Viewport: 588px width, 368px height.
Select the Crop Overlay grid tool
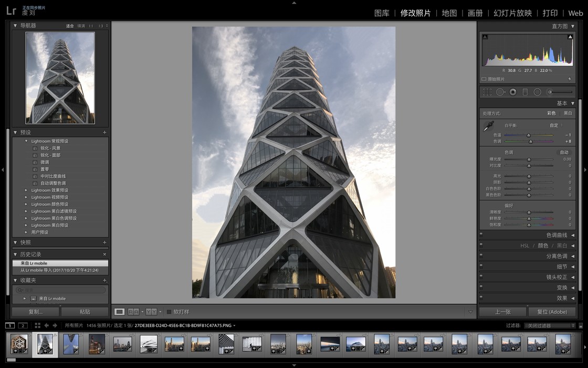pos(487,92)
